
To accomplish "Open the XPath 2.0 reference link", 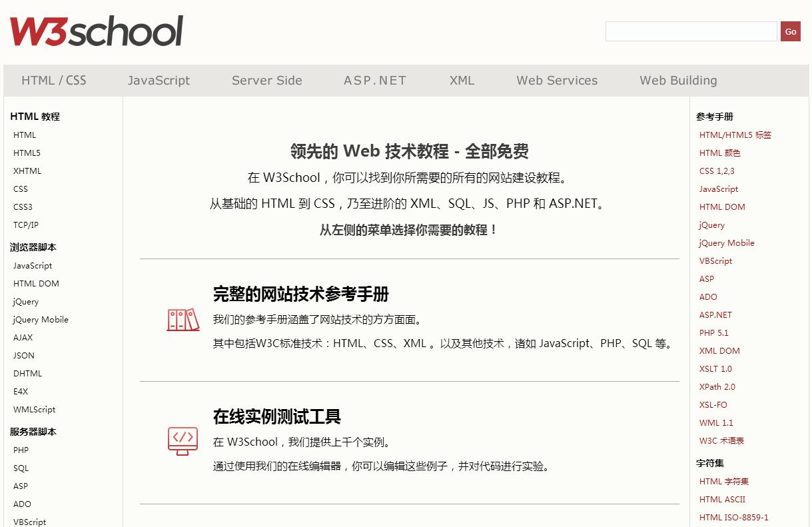I will (717, 387).
